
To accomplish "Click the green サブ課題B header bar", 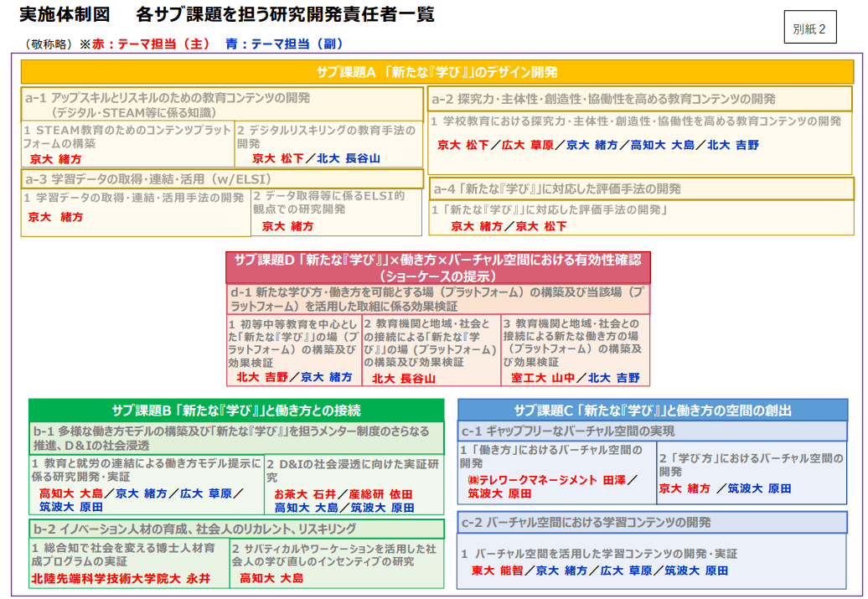I will tap(236, 411).
